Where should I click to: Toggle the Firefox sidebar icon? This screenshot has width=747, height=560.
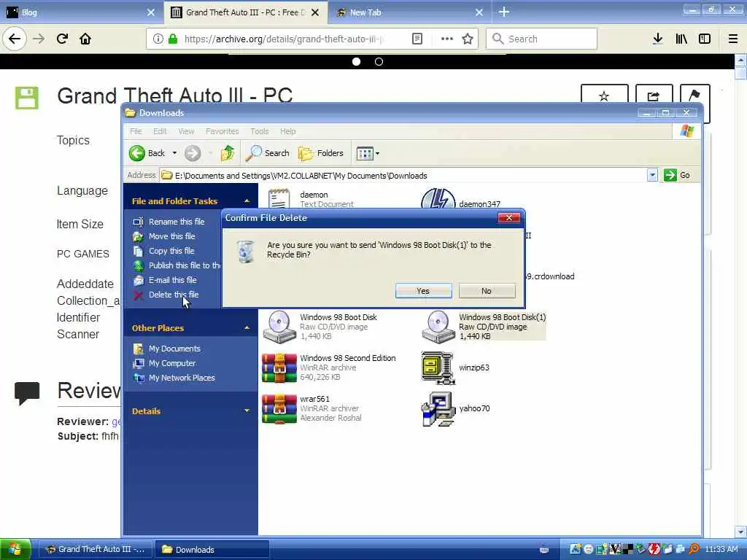point(705,39)
